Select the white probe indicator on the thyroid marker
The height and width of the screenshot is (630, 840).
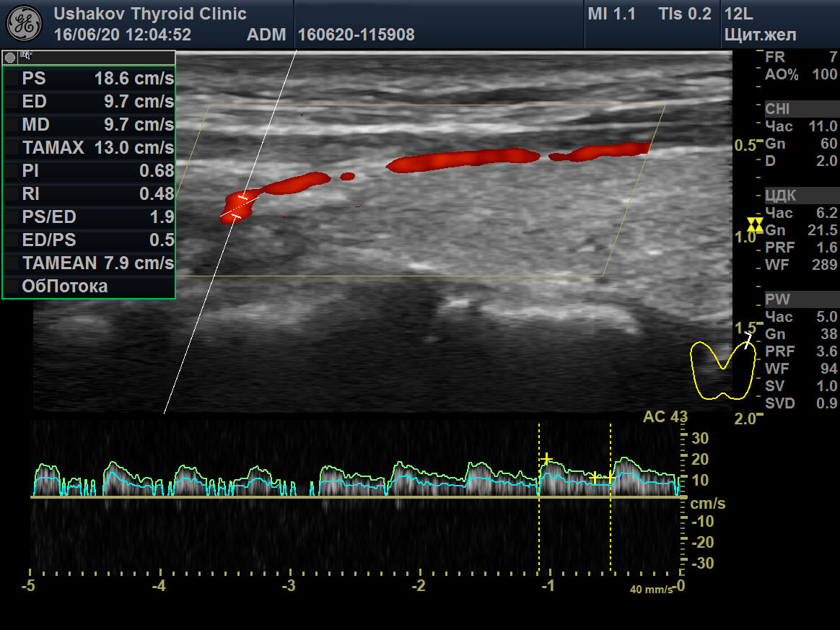click(x=748, y=340)
